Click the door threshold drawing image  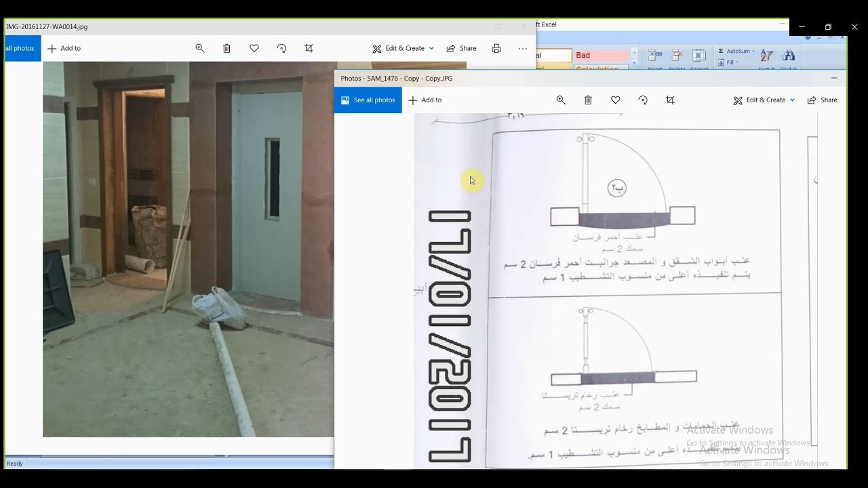click(x=616, y=291)
